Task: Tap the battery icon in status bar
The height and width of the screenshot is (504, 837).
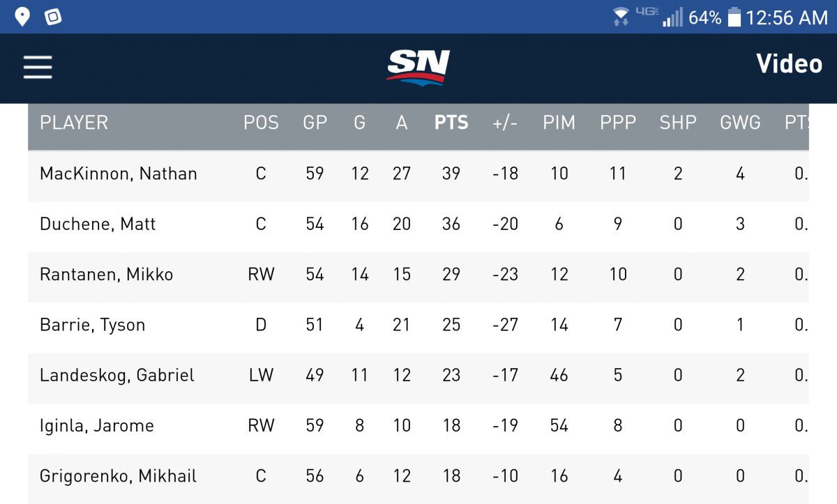Action: 734,17
